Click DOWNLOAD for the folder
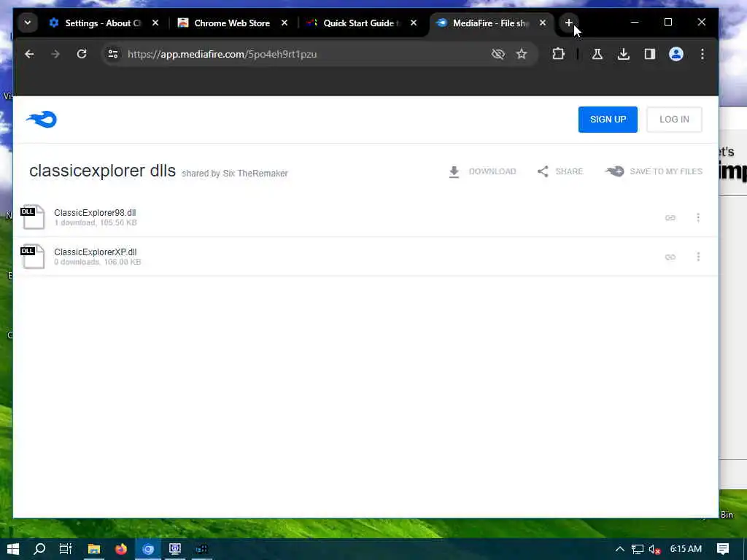 pyautogui.click(x=482, y=171)
